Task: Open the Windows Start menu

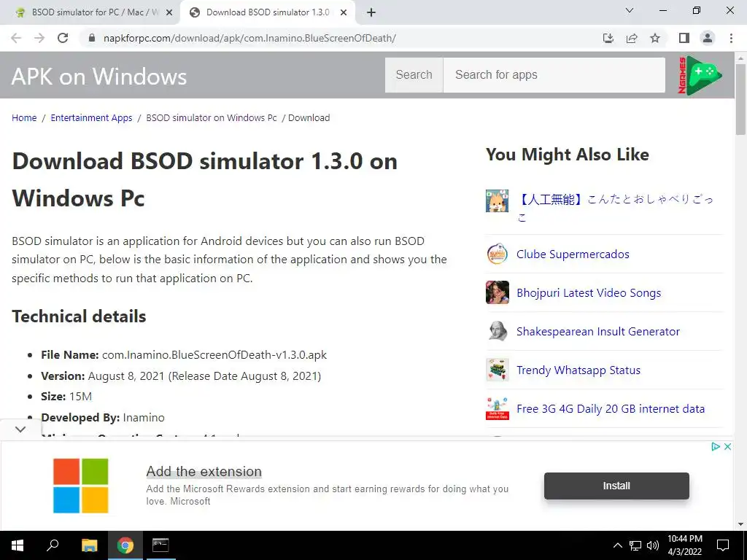Action: click(18, 545)
